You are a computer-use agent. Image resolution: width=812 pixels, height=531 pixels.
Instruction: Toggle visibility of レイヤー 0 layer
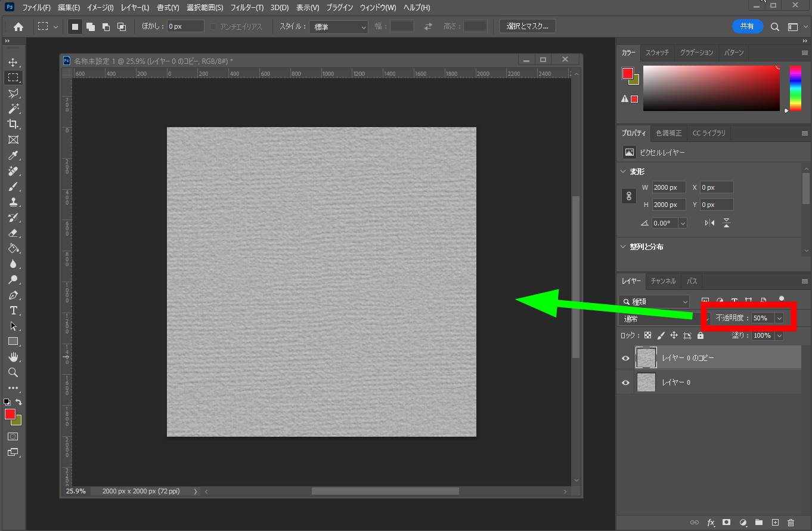[x=625, y=382]
